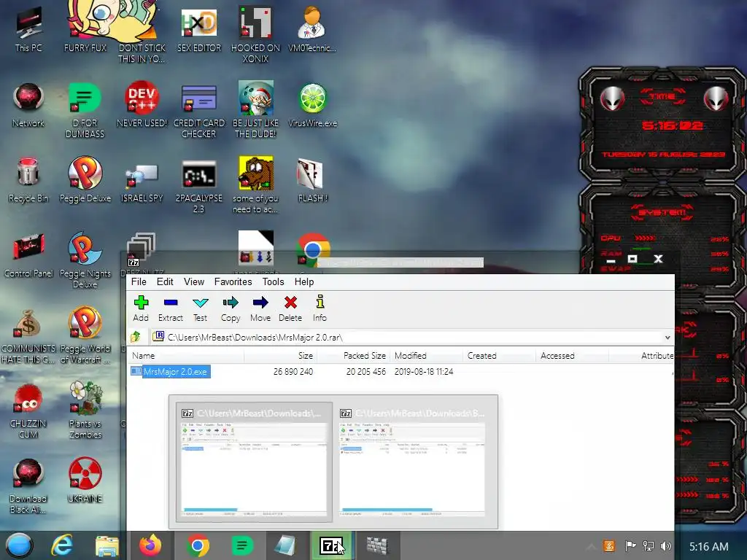The width and height of the screenshot is (747, 560).
Task: Open the HxD hex editor desktop shortcut
Action: click(199, 28)
